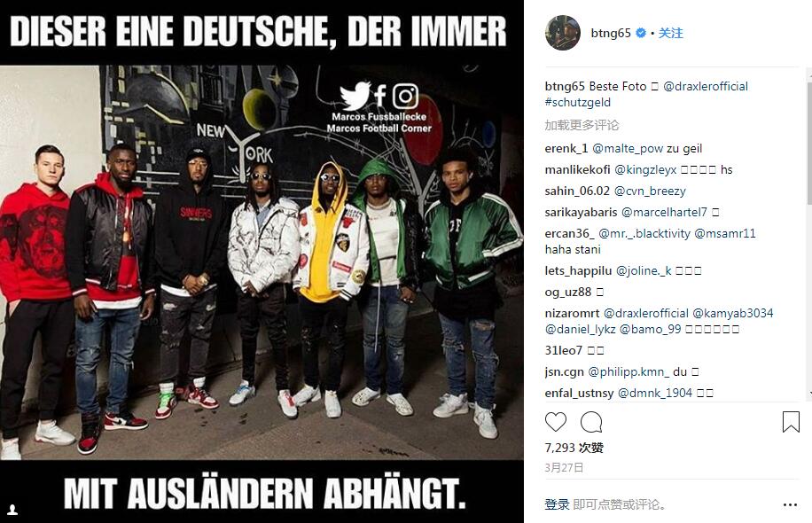
Task: Click the comments scrollbar thumb
Action: click(808, 142)
